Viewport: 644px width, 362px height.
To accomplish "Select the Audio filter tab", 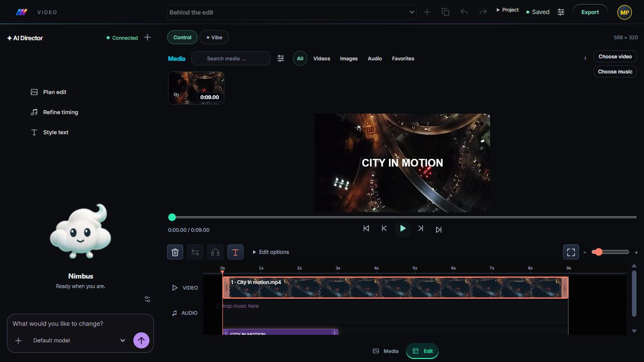I will (375, 58).
